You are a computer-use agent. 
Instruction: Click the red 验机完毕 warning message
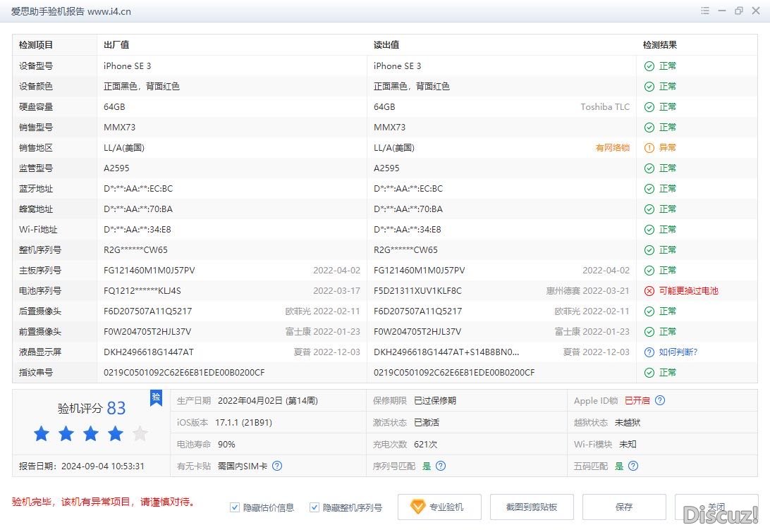coord(104,502)
